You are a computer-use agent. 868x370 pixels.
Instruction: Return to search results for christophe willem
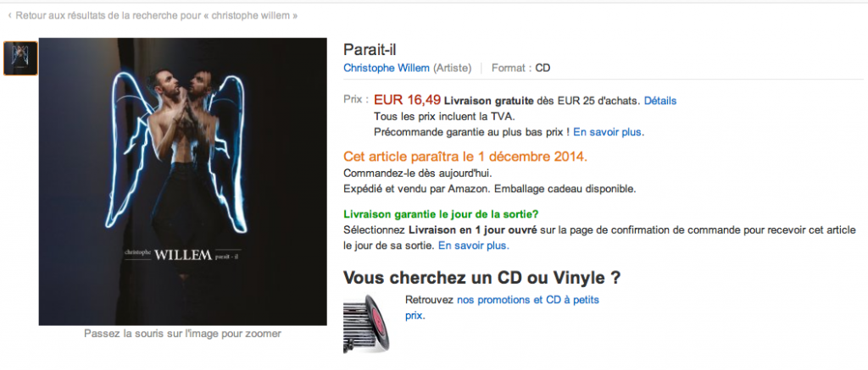[x=157, y=16]
